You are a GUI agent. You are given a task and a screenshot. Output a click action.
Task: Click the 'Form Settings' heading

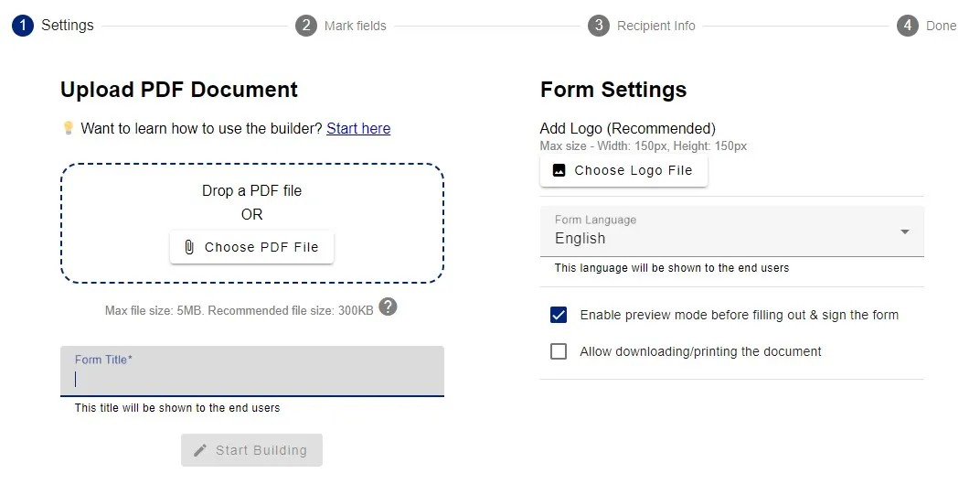(613, 90)
